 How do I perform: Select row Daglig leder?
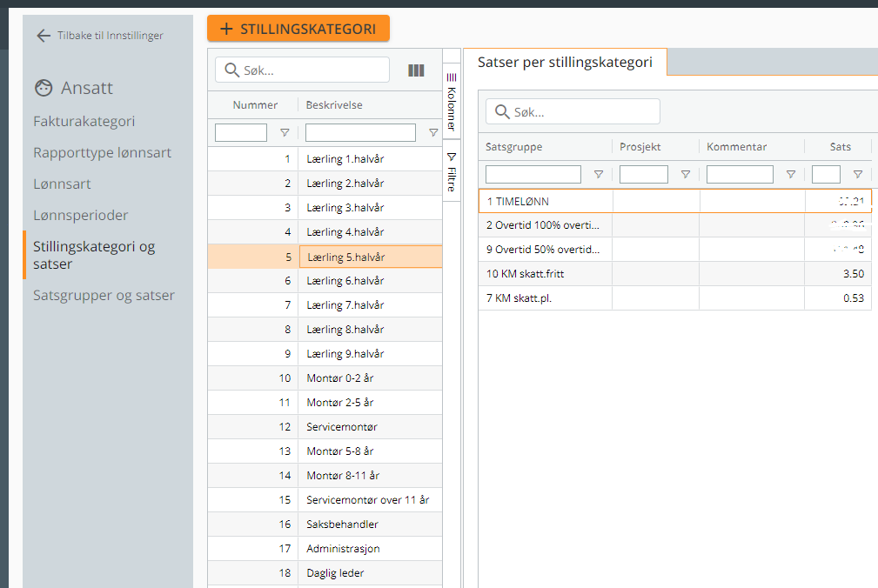(x=325, y=573)
